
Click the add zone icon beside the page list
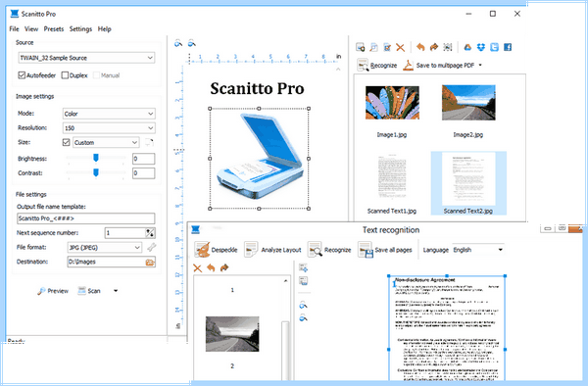(x=304, y=267)
